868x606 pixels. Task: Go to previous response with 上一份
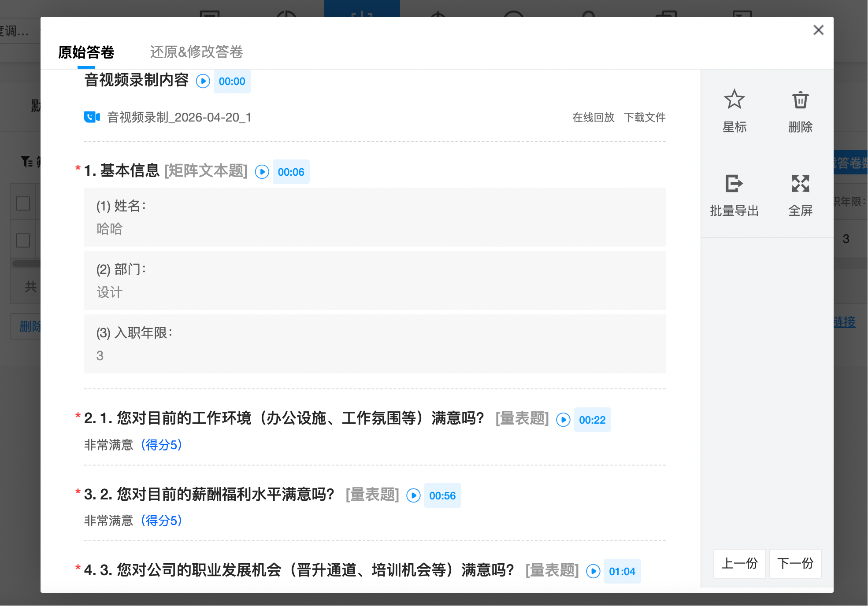pos(739,564)
